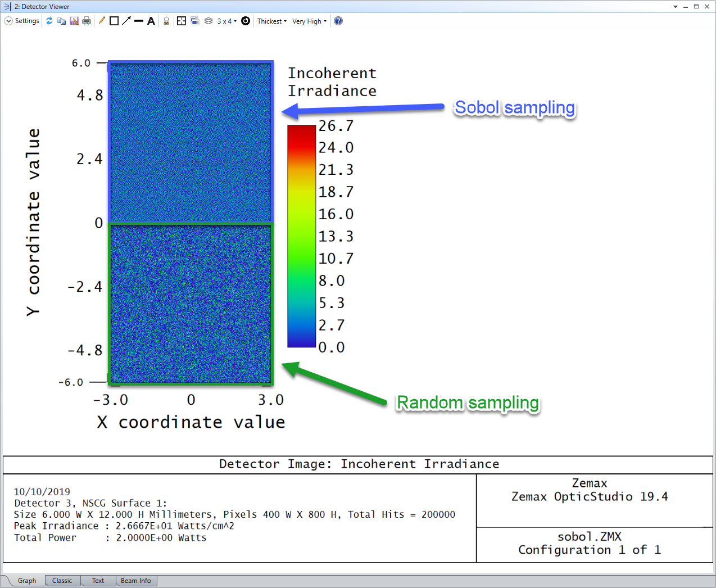Save the detector image via disk icon
Screen dimensions: 716x588
(74, 21)
